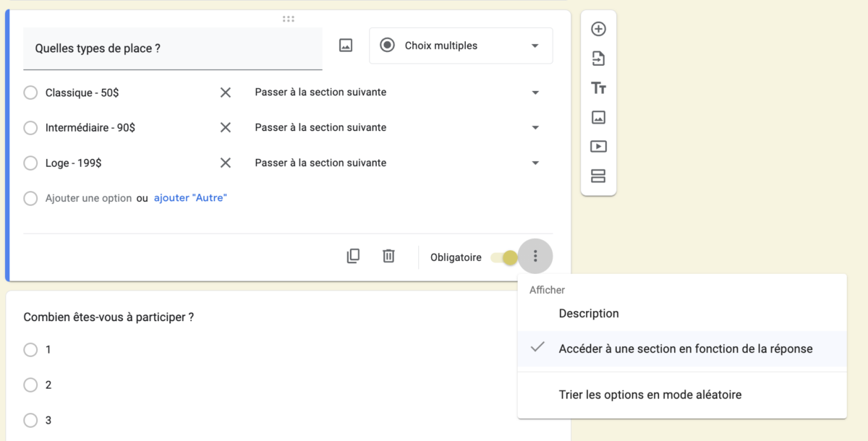This screenshot has width=868, height=441.
Task: Add a new question with the plus icon
Action: (x=598, y=29)
